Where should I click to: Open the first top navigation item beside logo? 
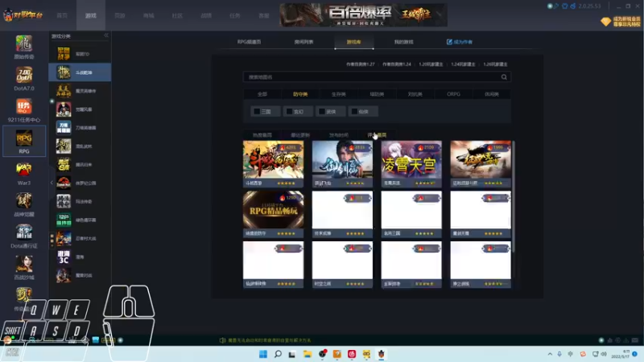[x=62, y=15]
